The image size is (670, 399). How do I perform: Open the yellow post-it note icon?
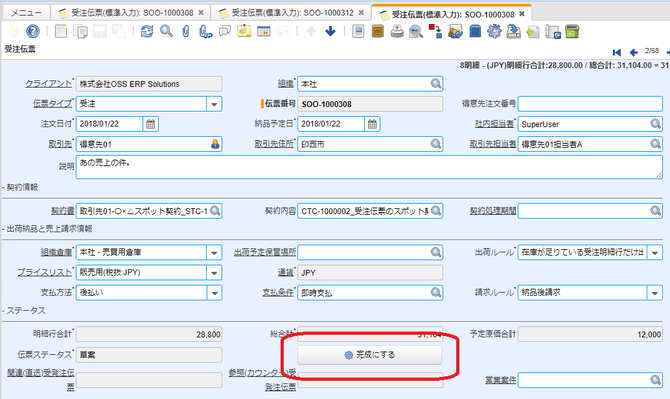click(x=244, y=31)
